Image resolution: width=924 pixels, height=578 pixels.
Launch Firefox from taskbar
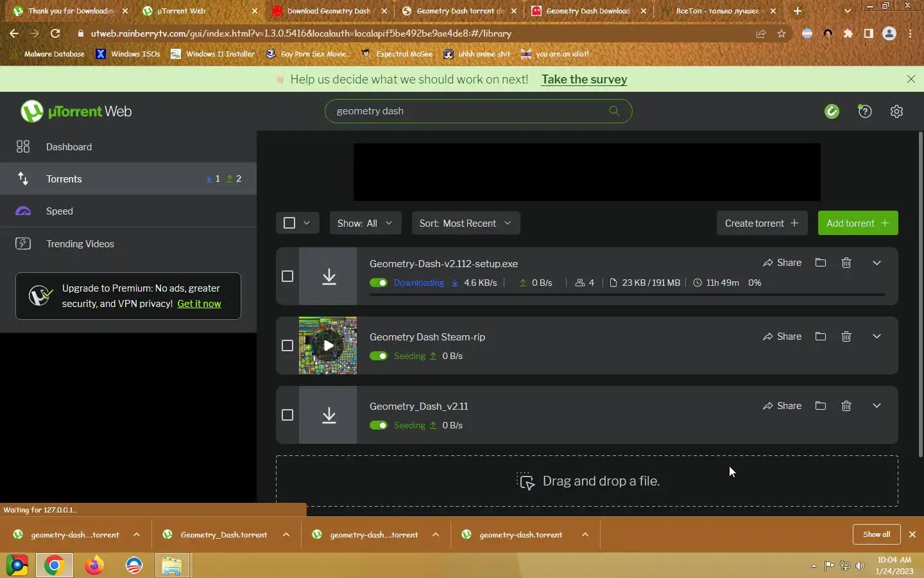coord(94,566)
